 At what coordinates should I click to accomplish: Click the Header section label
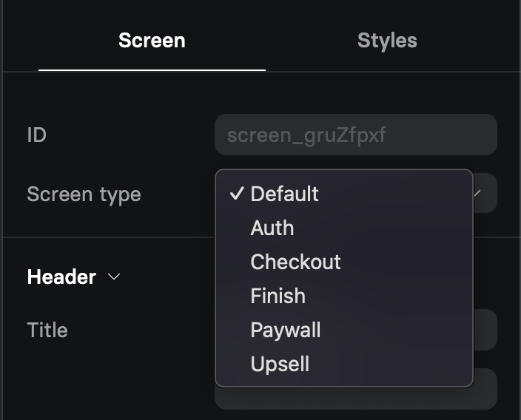(x=62, y=277)
